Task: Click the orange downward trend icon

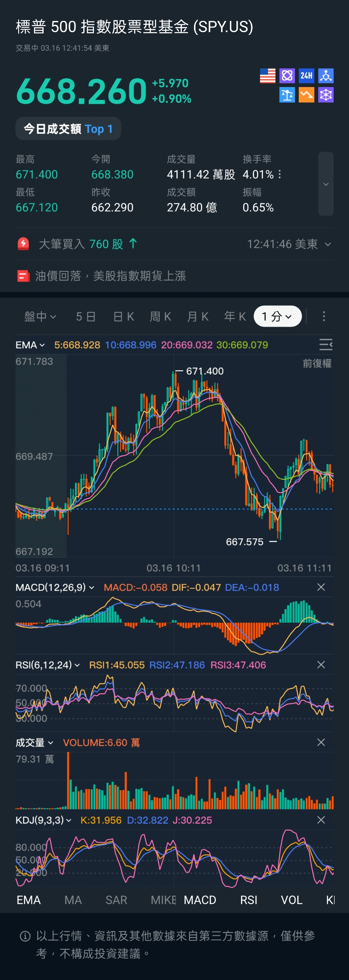Action: pyautogui.click(x=306, y=95)
